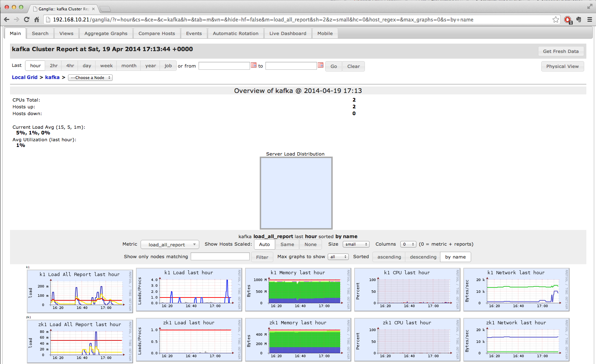Select the 'month' time range
The height and width of the screenshot is (364, 596).
click(129, 66)
